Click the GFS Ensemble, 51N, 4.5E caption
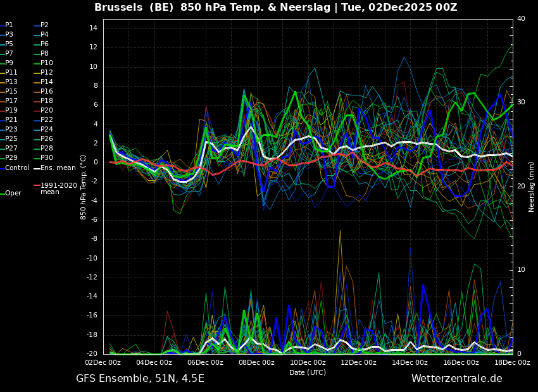 coord(140,379)
